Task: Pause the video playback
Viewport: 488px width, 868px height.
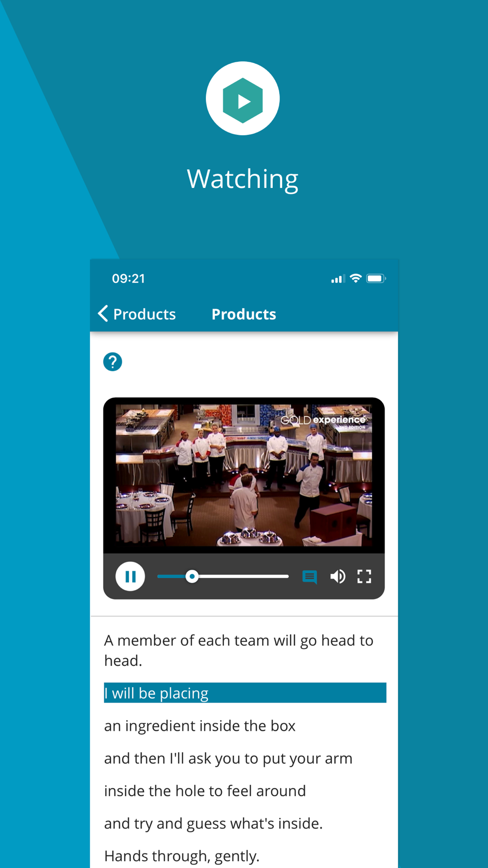Action: 130,577
